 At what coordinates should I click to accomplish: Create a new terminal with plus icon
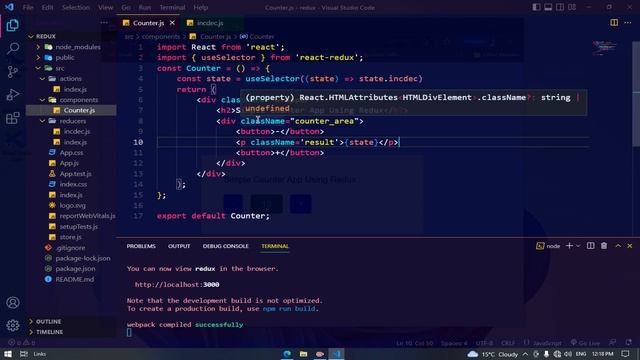pyautogui.click(x=569, y=246)
